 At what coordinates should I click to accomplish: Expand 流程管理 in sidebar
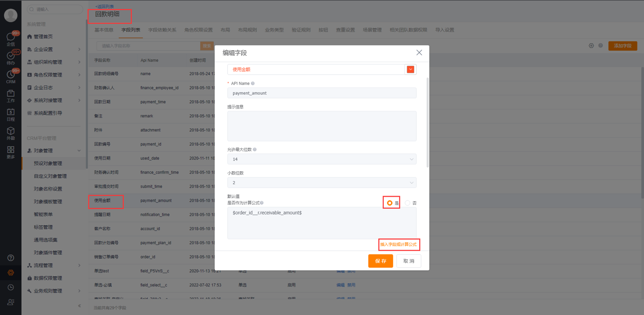(x=79, y=265)
